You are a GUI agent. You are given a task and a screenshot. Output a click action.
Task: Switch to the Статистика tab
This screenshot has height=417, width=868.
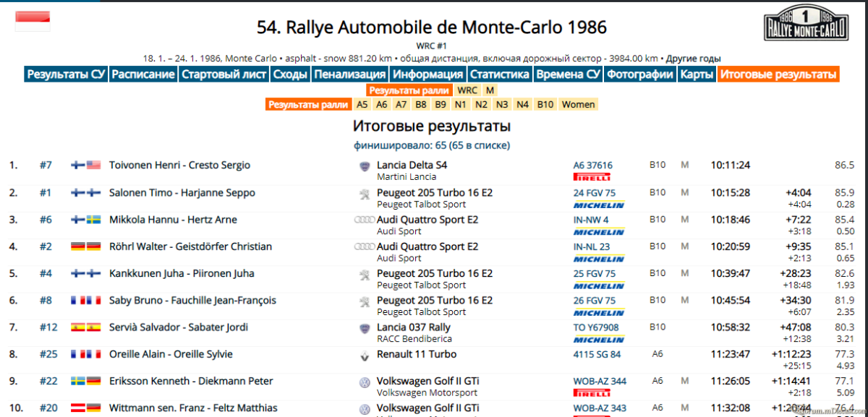point(500,74)
